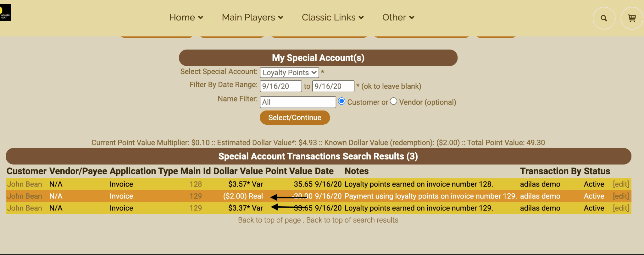Click the ($2.00) Real dollar value
Image resolution: width=644 pixels, height=255 pixels.
[x=243, y=196]
